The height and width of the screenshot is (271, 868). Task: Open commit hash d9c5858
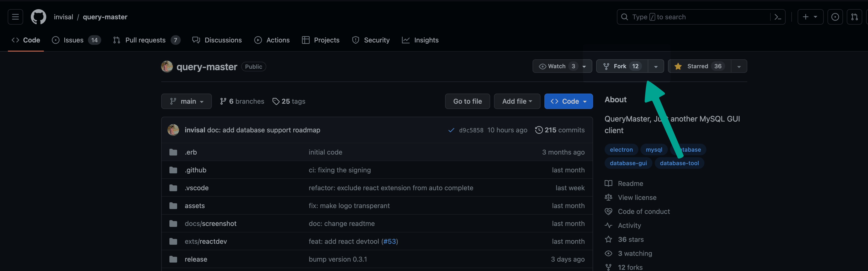pos(471,130)
